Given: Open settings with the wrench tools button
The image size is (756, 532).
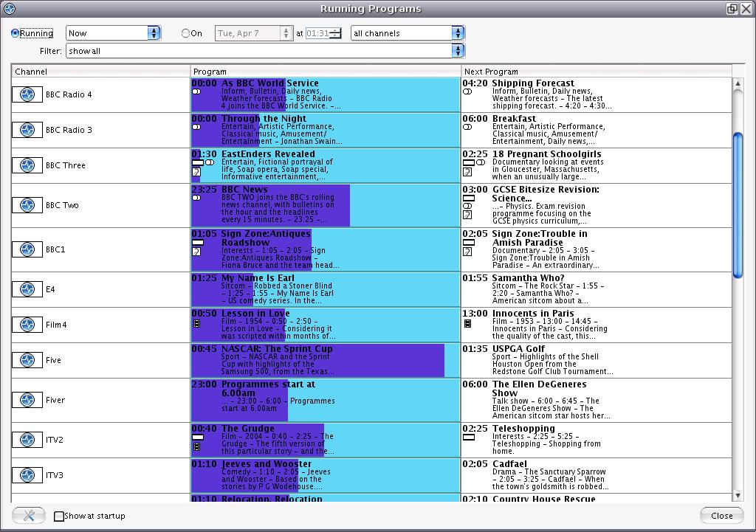Looking at the screenshot, I should tap(29, 516).
